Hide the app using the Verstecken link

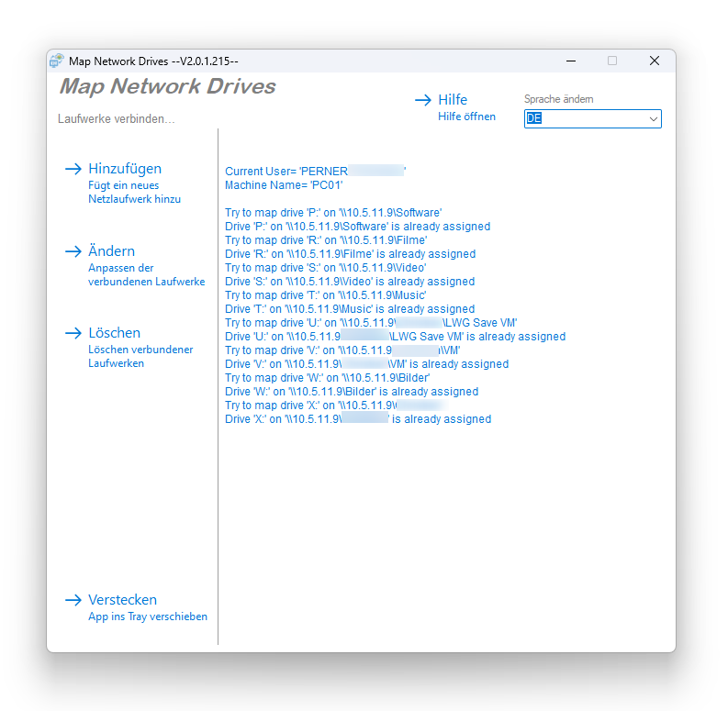[122, 600]
